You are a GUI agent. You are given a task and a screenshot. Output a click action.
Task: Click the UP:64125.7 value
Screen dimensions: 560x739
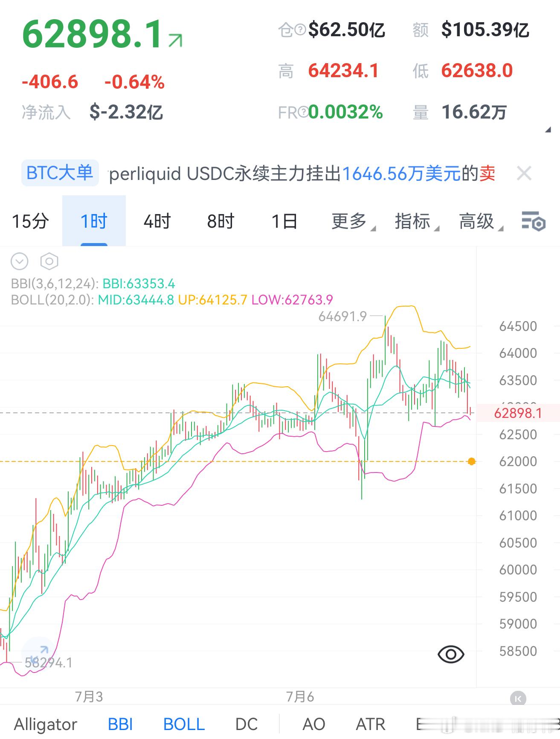(212, 300)
